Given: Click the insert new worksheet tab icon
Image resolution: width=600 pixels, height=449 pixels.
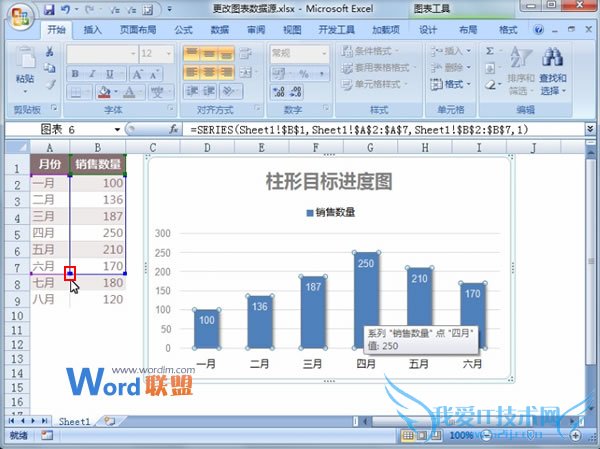Looking at the screenshot, I should click(109, 421).
